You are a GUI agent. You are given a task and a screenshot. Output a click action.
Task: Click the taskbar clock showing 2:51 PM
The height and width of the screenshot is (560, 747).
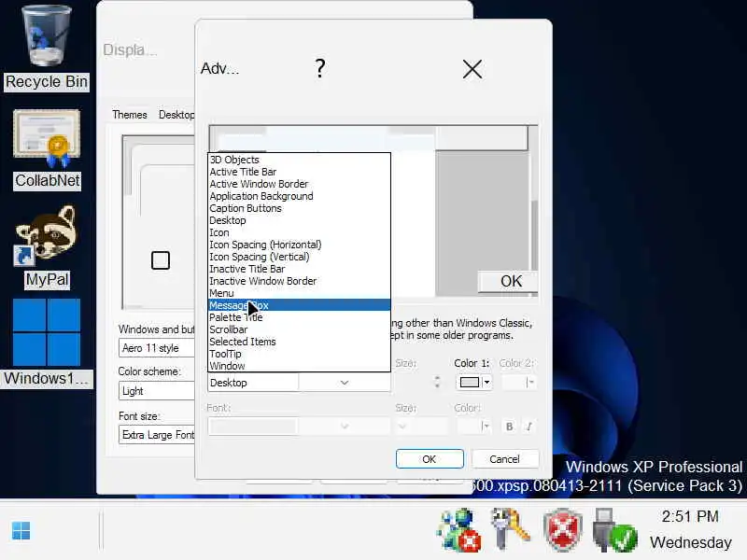pyautogui.click(x=690, y=529)
